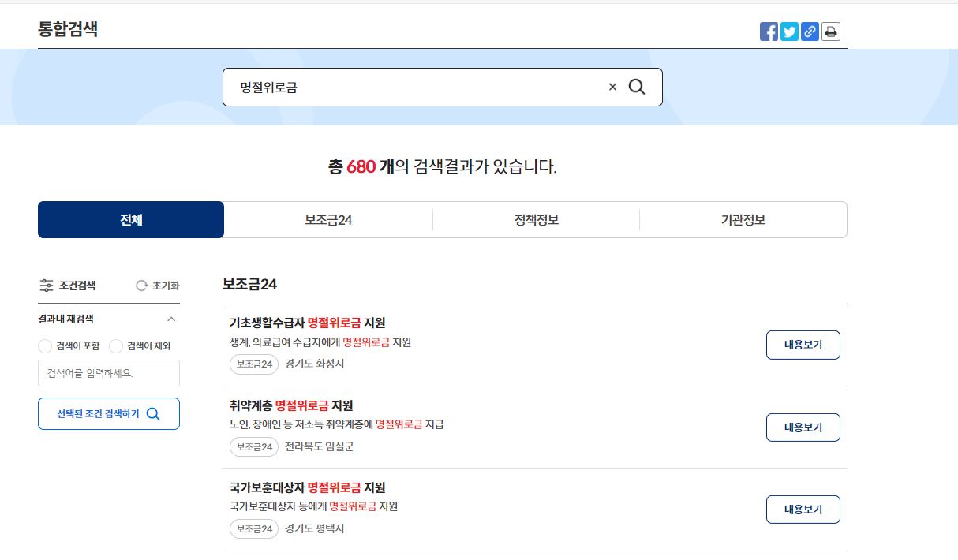Screen dimensions: 958x560
Task: Switch to the 보조금24 tab
Action: (x=328, y=219)
